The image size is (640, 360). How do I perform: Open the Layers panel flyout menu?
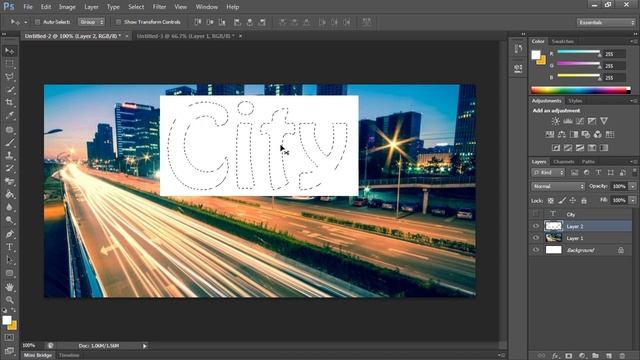[633, 162]
